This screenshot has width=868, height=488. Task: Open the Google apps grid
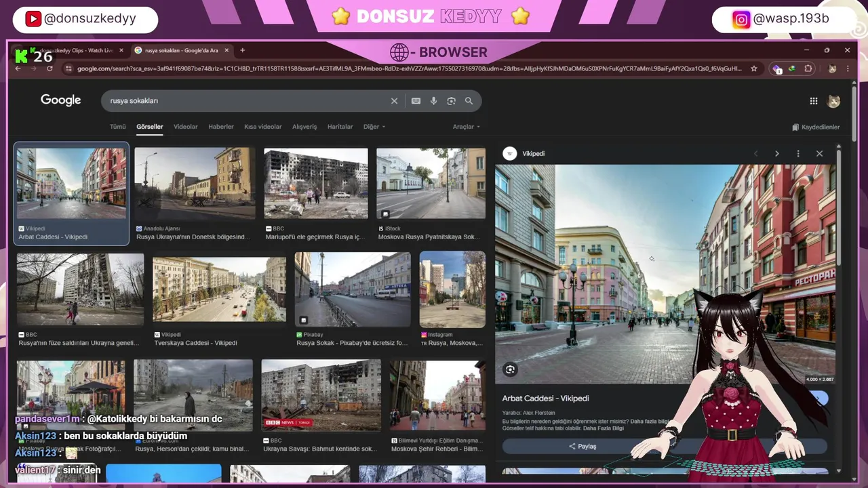(x=814, y=101)
